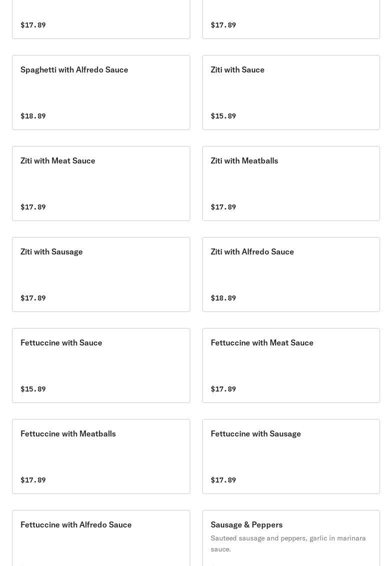Click the $15.89 price for Ziti with Sauce
This screenshot has height=566, width=392.
point(223,116)
